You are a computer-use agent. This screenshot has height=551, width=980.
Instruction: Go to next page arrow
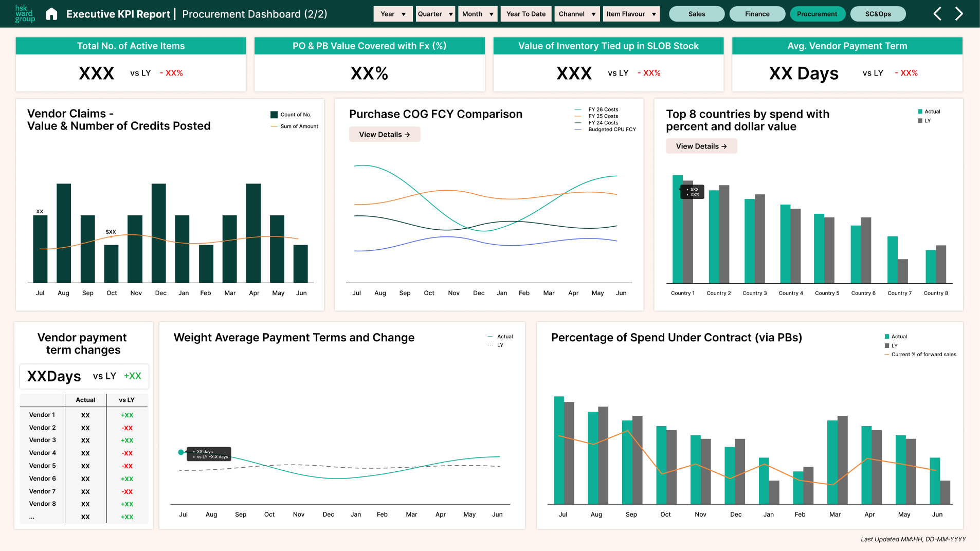pyautogui.click(x=959, y=14)
